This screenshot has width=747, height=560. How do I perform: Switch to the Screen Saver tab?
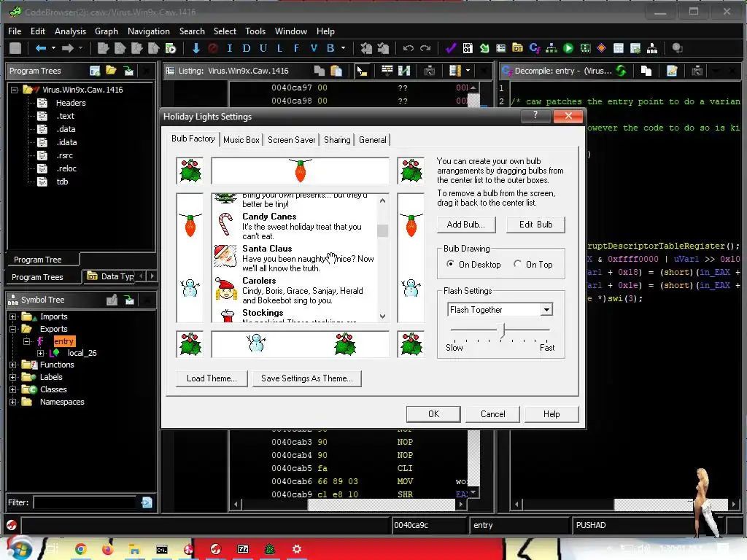291,140
